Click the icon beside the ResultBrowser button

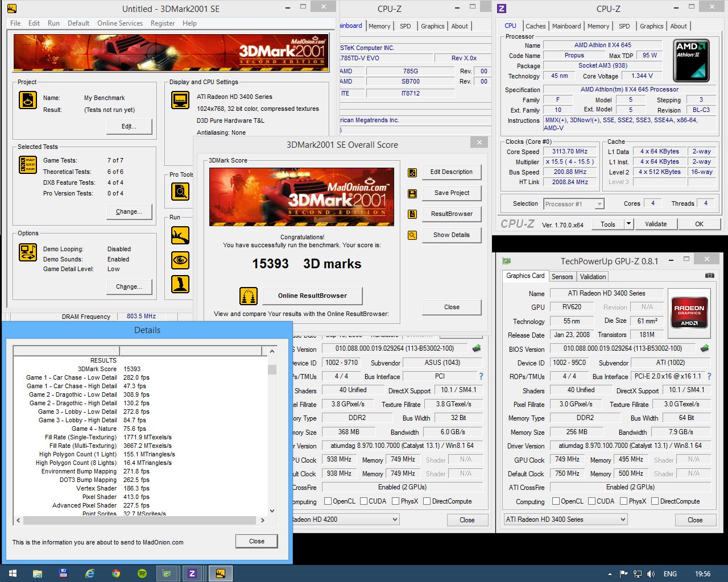click(412, 214)
